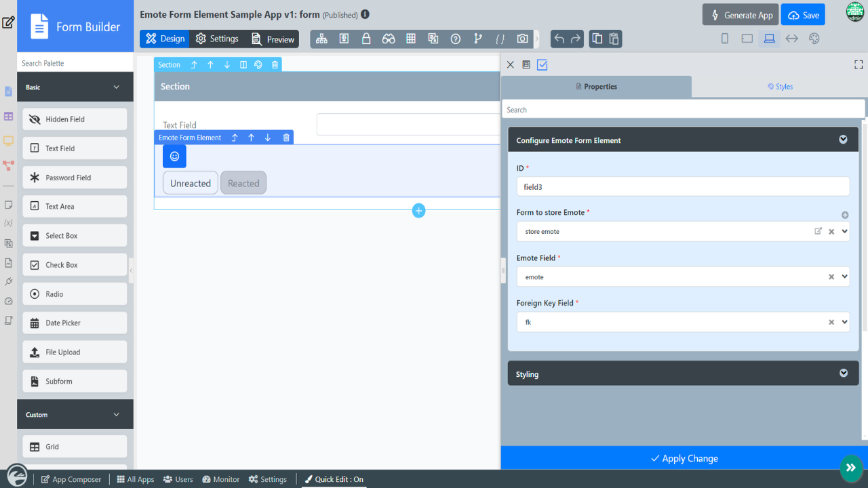Click the undo arrow icon

pyautogui.click(x=559, y=39)
